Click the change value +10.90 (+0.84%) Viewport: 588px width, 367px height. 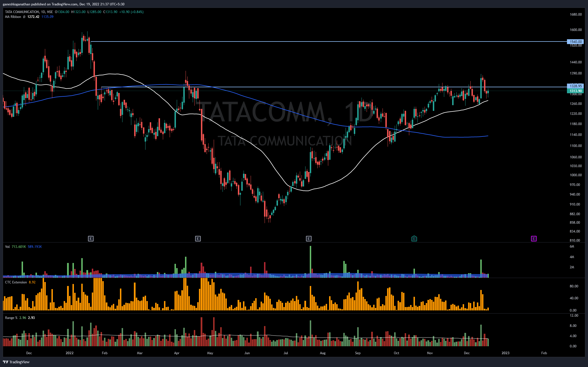pyautogui.click(x=131, y=12)
